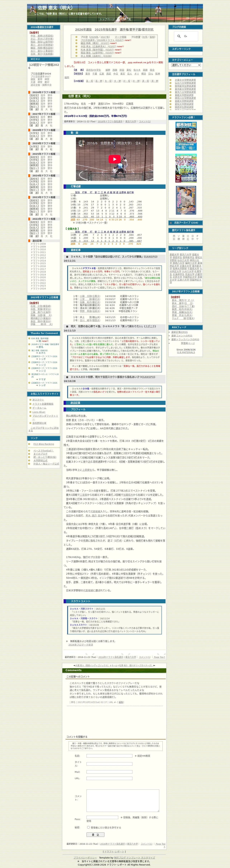Jump via Page Top link below comment form
This screenshot has width=230, height=868.
(x=160, y=844)
